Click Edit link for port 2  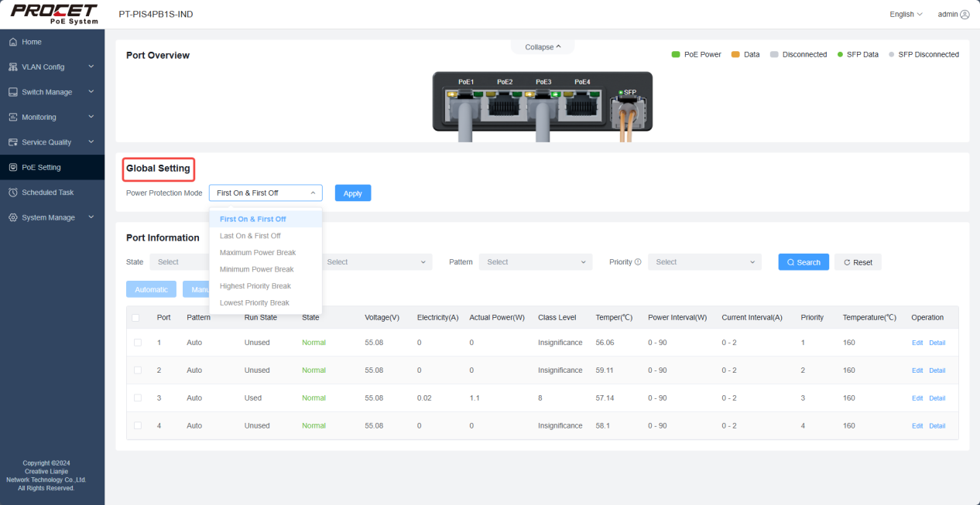tap(917, 370)
